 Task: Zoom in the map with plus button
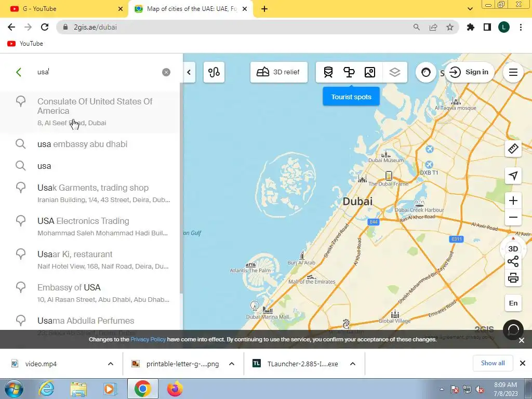click(513, 201)
